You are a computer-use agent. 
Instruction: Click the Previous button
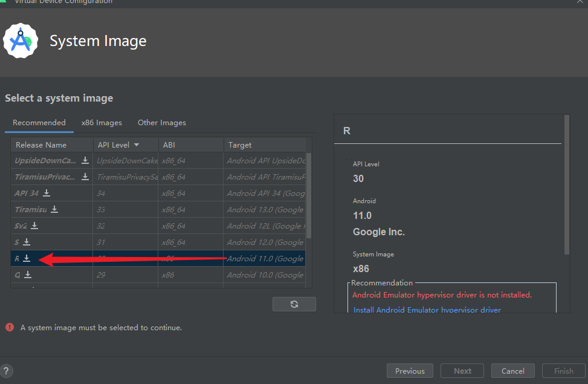(x=410, y=371)
